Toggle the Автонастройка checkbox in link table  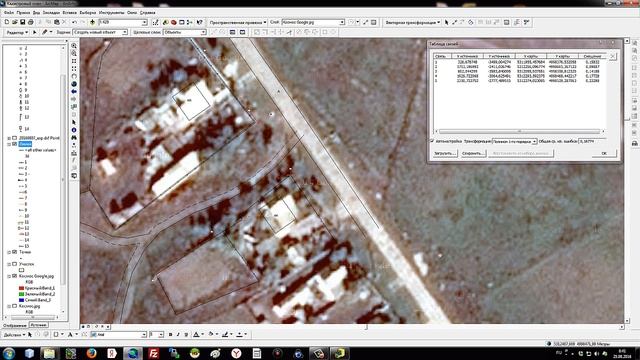click(x=432, y=141)
